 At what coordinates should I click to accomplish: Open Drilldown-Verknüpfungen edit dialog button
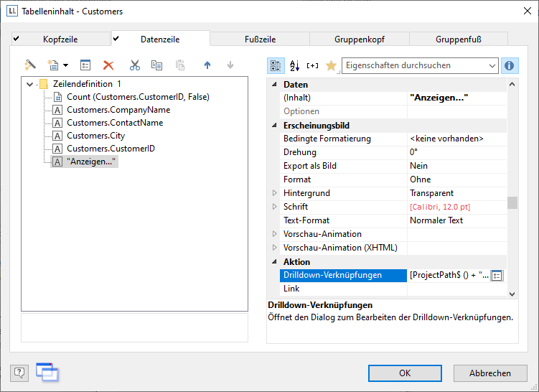tap(497, 275)
